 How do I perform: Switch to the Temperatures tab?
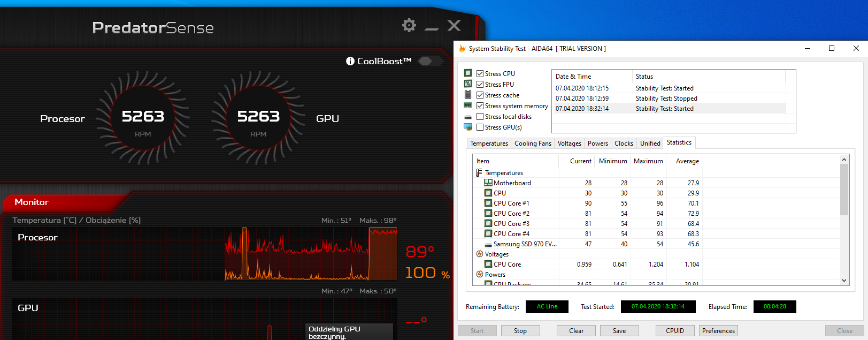(x=489, y=143)
